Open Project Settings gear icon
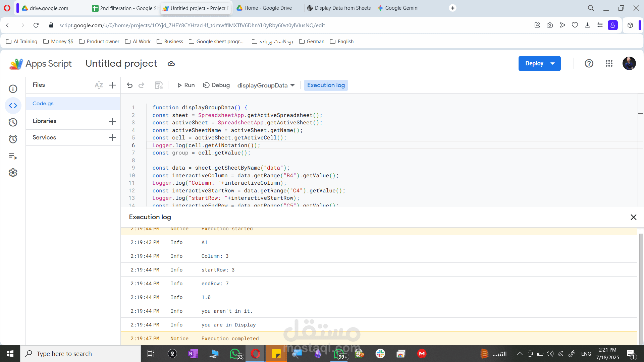 (13, 173)
